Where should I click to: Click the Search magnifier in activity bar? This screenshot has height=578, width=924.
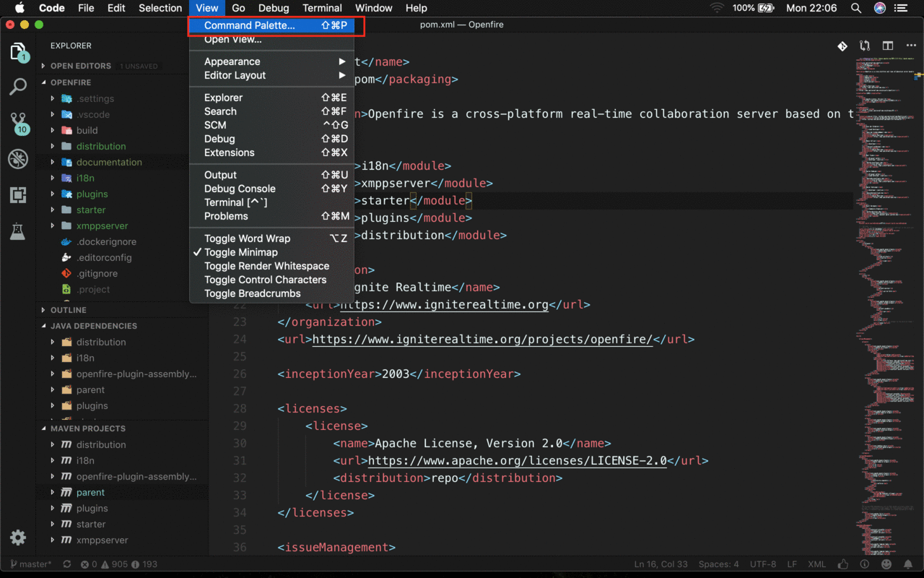pyautogui.click(x=18, y=87)
